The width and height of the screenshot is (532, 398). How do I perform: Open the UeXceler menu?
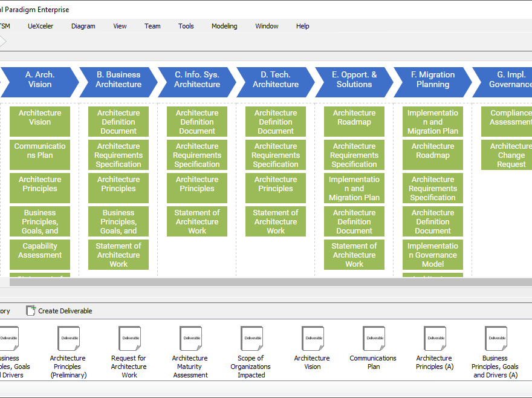coord(41,26)
